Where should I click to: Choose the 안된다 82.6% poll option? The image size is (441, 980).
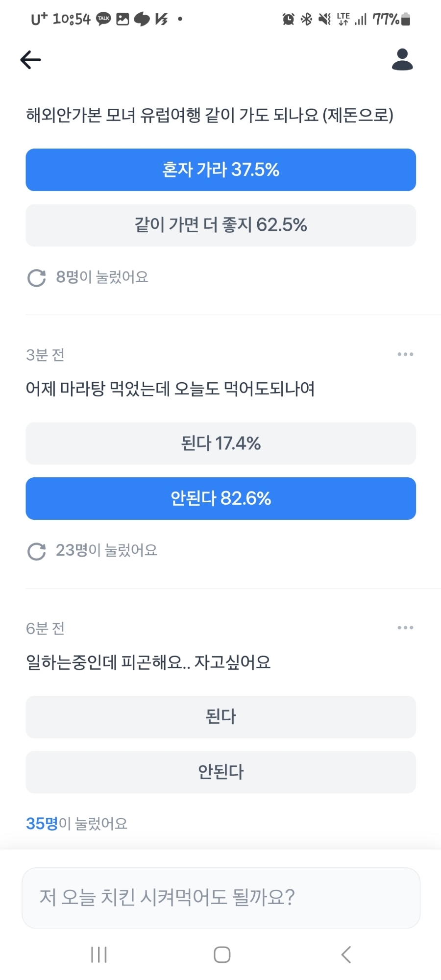(x=220, y=498)
